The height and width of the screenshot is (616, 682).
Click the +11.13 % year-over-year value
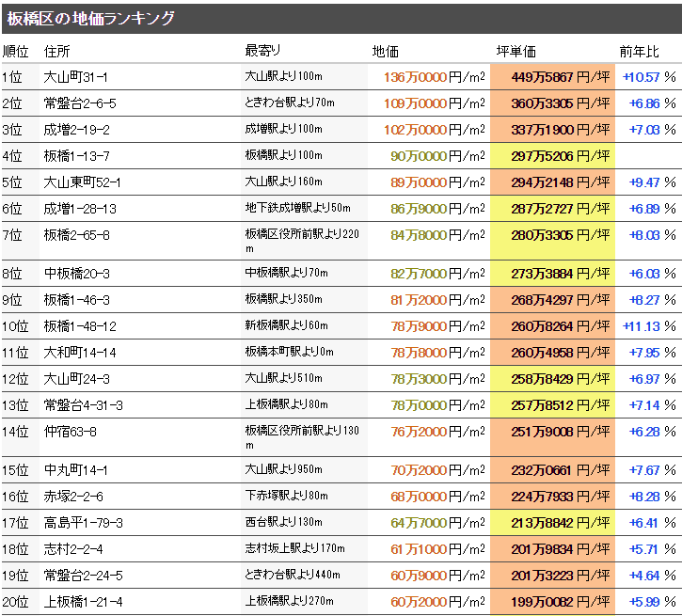649,326
